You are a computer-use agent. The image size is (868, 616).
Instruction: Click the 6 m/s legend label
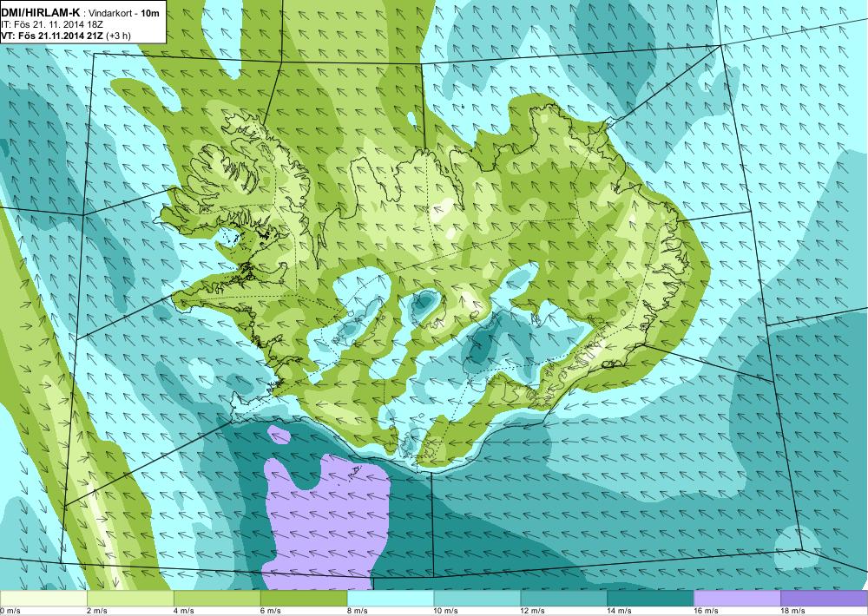pos(270,611)
